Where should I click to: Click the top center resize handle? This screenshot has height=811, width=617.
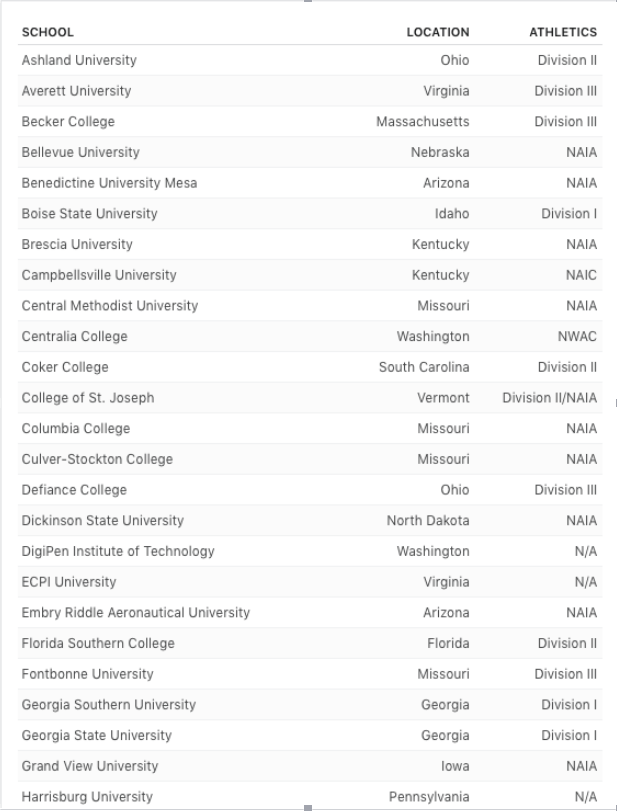(x=308, y=1)
